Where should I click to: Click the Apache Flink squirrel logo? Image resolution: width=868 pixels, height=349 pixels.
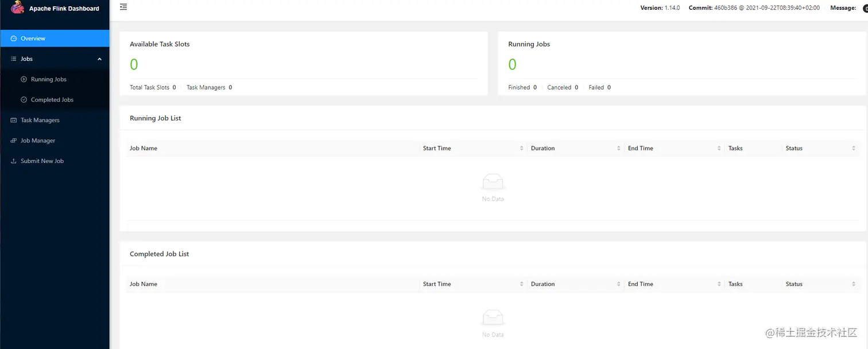tap(17, 7)
